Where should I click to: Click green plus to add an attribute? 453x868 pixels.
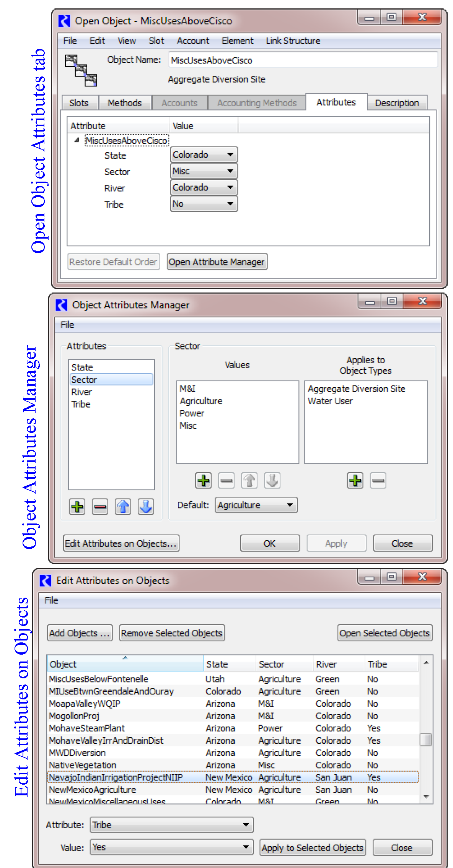point(77,507)
